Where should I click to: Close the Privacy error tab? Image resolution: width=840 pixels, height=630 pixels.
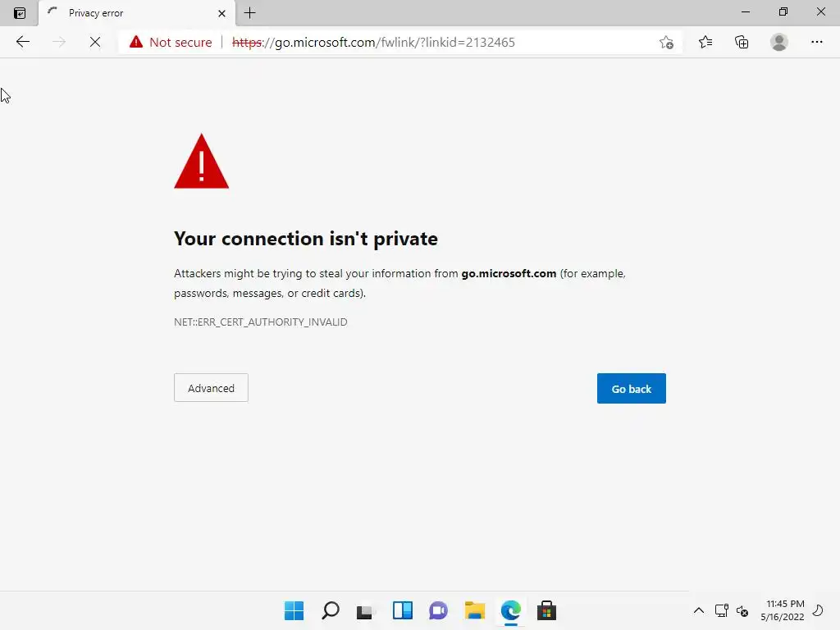tap(221, 13)
